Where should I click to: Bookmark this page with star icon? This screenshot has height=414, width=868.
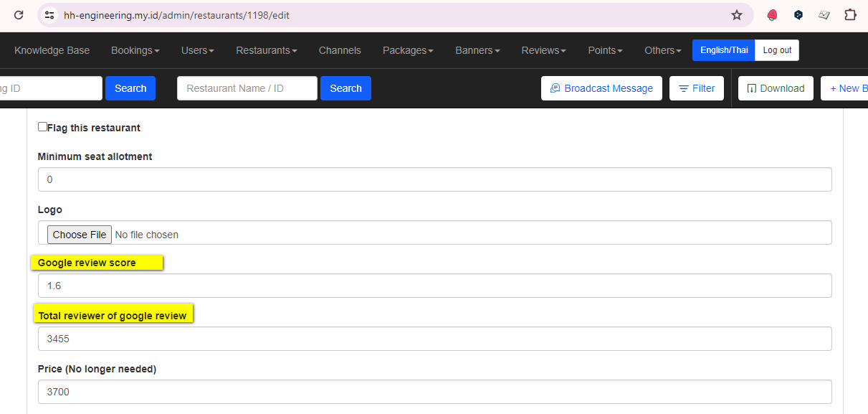(x=736, y=15)
